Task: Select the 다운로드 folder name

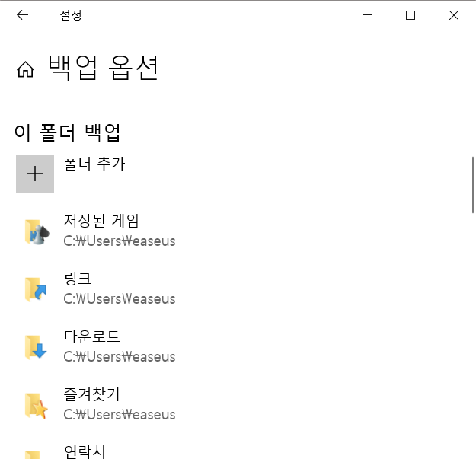Action: [x=92, y=336]
